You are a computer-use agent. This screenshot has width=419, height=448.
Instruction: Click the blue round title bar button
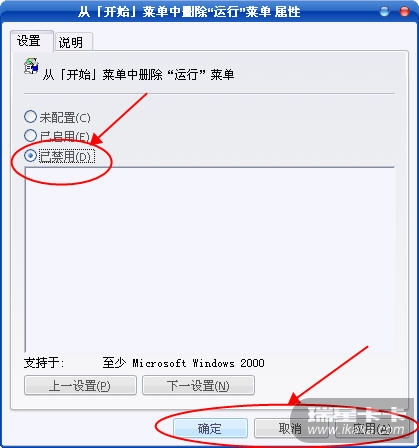pos(384,11)
